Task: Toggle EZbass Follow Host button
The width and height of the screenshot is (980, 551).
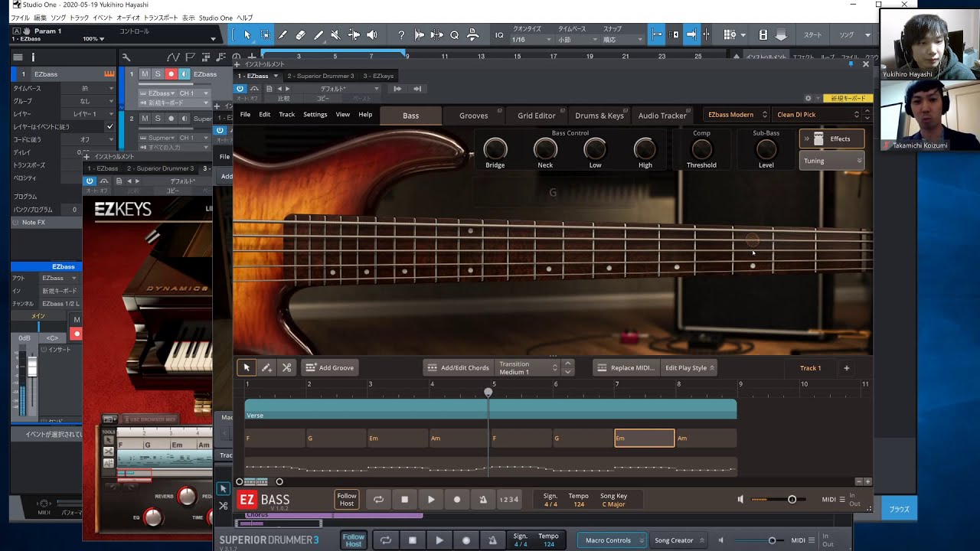Action: pyautogui.click(x=347, y=500)
